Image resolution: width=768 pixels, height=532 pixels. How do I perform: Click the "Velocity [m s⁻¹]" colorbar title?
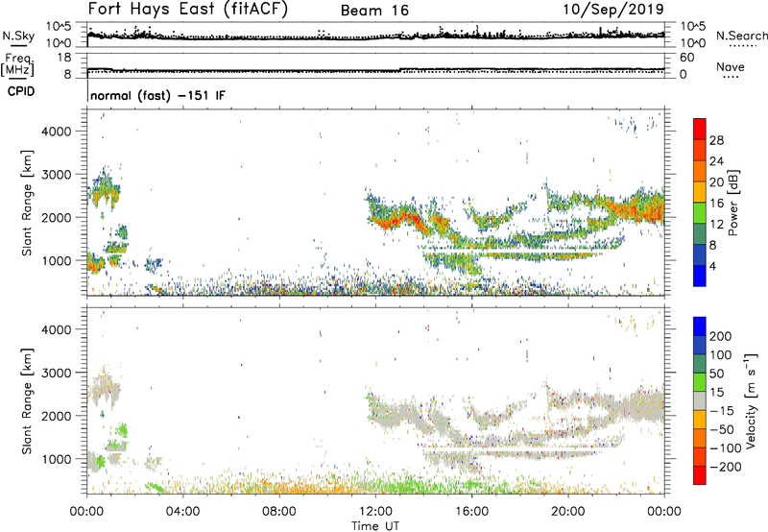click(x=751, y=401)
